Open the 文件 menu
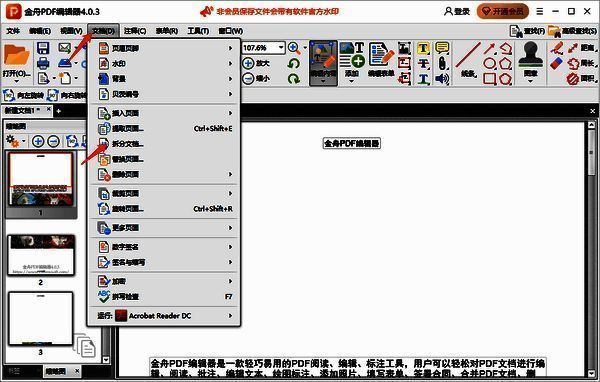This screenshot has height=382, width=600. coord(13,31)
